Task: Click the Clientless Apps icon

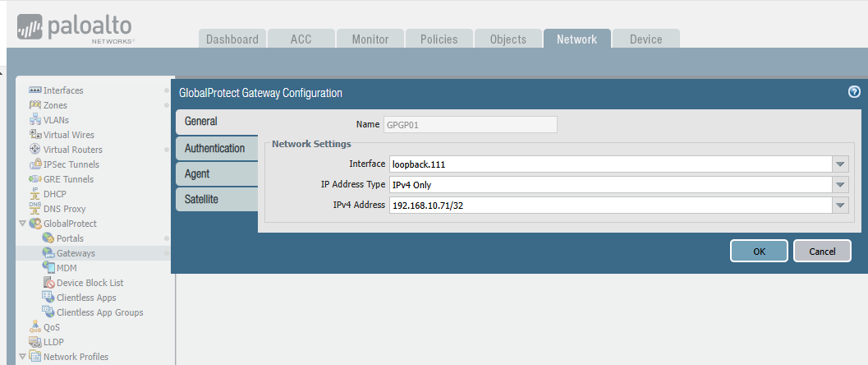Action: [x=48, y=298]
